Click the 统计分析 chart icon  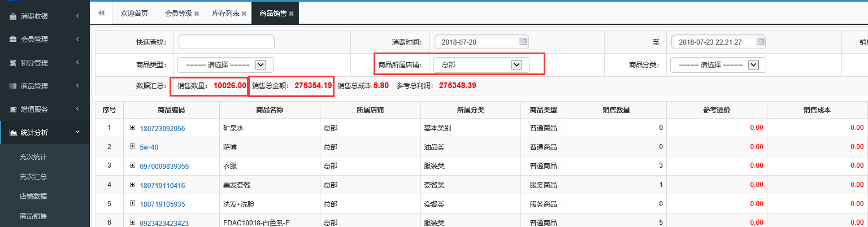(13, 133)
